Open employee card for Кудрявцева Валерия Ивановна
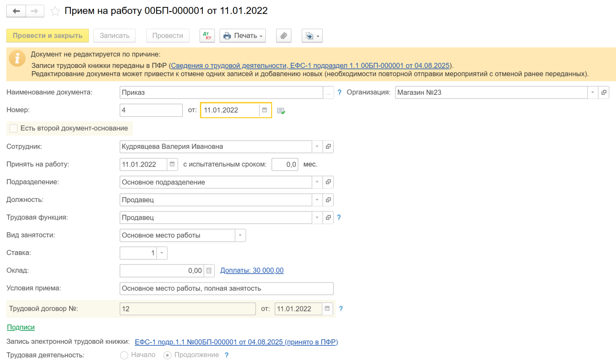The height and width of the screenshot is (364, 616). (328, 146)
